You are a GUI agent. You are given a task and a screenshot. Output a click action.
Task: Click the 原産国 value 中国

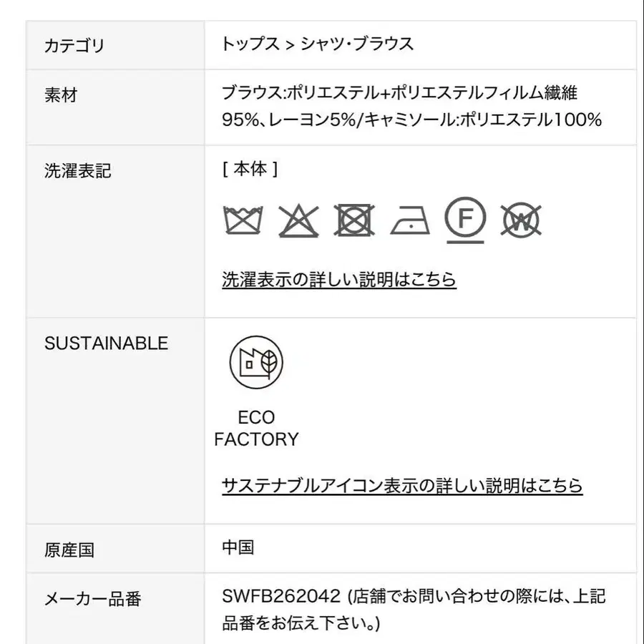tap(238, 547)
